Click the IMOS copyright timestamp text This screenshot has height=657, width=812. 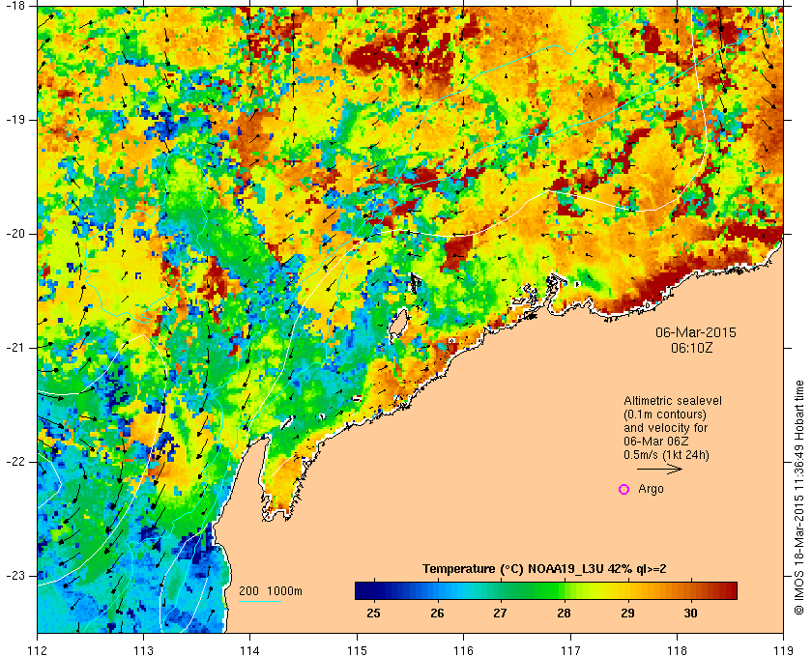click(799, 497)
